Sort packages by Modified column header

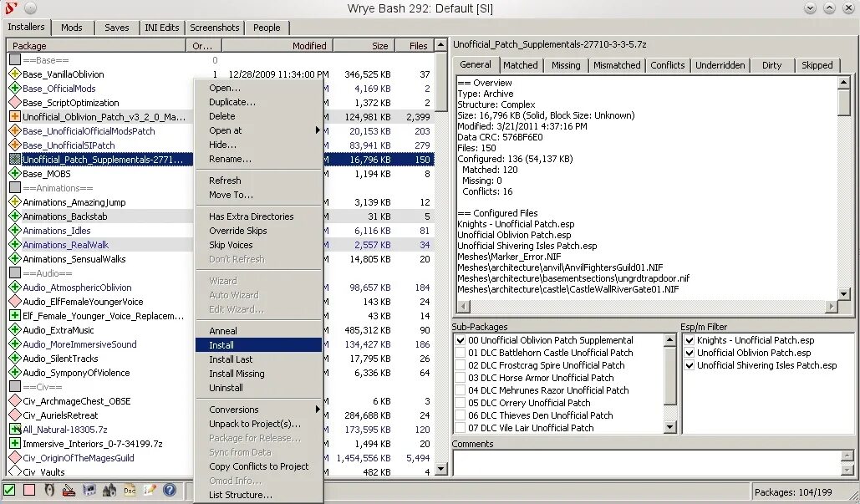pos(277,45)
